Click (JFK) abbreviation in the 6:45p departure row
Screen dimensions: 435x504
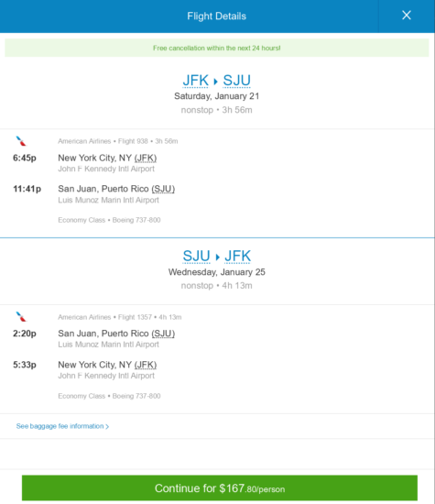click(146, 159)
